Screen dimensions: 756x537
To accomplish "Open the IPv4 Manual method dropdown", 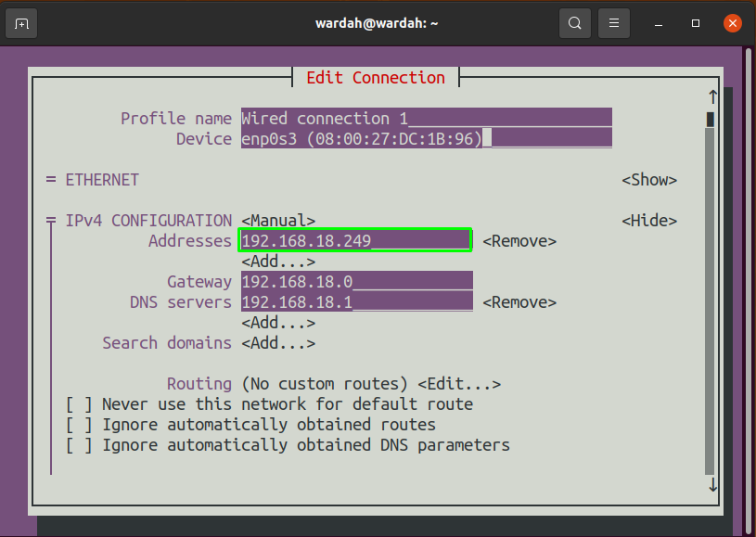I will [278, 221].
